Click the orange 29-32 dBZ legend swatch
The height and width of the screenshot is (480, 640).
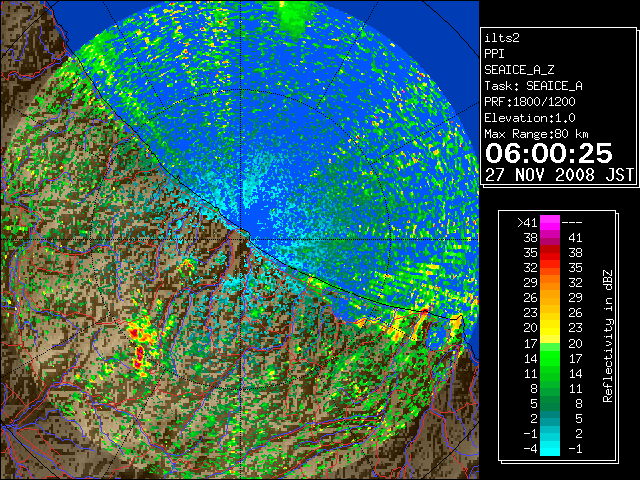(550, 282)
